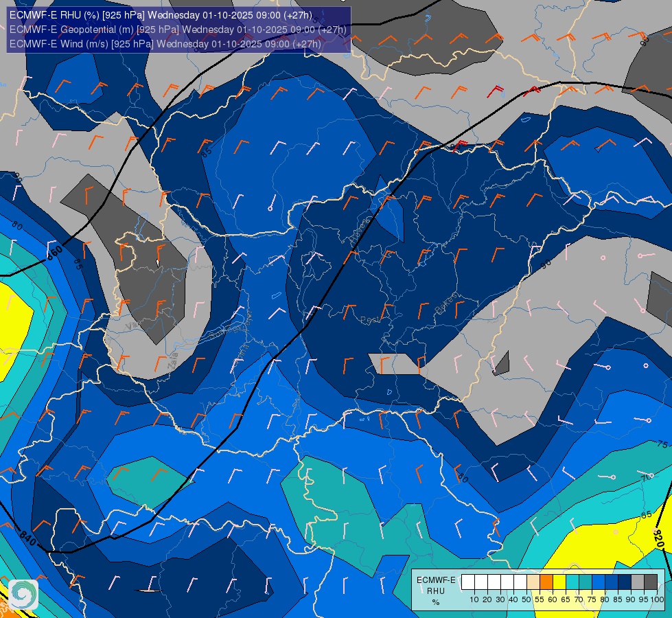Click the teal 70–75 legend swatch
This screenshot has height=618, width=672.
586,582
